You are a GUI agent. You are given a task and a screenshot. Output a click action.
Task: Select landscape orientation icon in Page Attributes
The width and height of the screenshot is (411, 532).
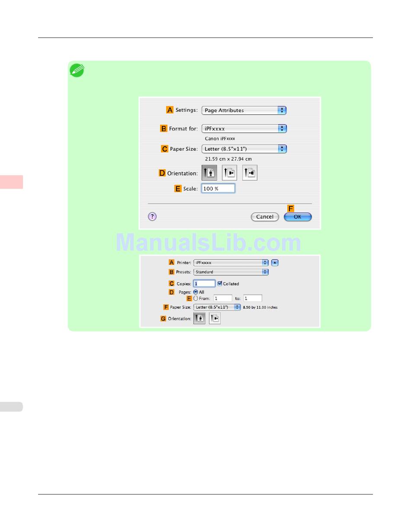pyautogui.click(x=229, y=173)
